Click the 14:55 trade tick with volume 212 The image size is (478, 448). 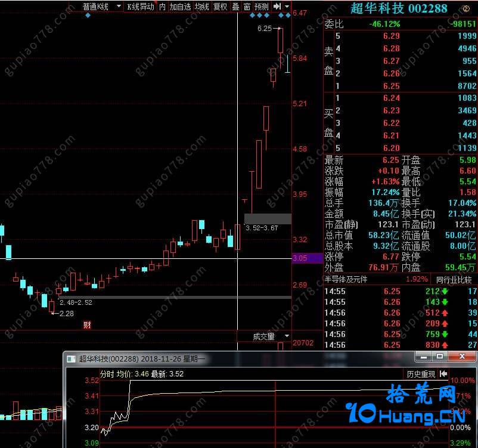pyautogui.click(x=401, y=291)
